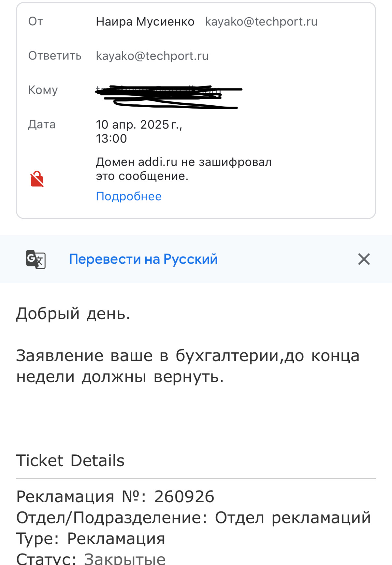This screenshot has width=392, height=565.
Task: Tap the 'От' field label
Action: 36,21
